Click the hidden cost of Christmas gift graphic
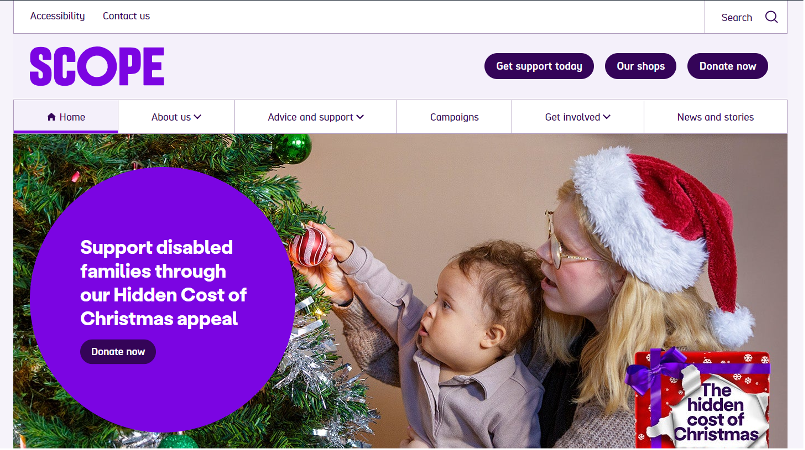 pos(698,399)
